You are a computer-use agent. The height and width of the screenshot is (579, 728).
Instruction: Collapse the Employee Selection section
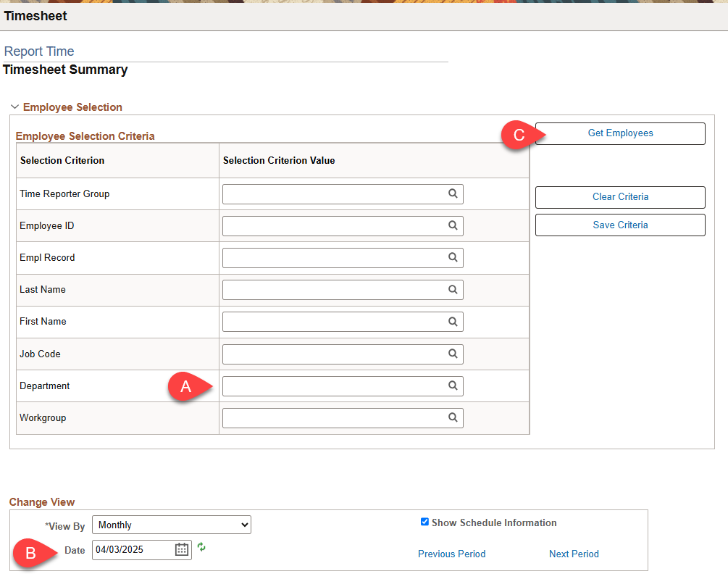14,107
